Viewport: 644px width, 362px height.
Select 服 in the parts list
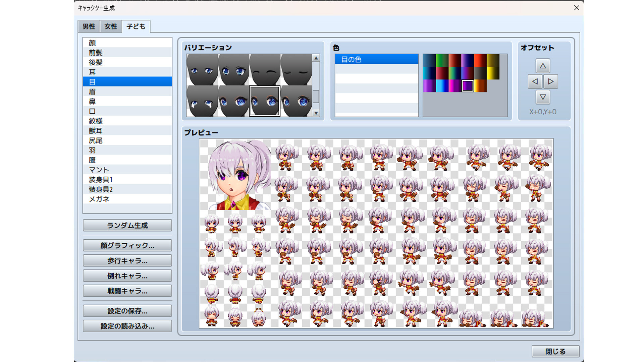point(127,160)
